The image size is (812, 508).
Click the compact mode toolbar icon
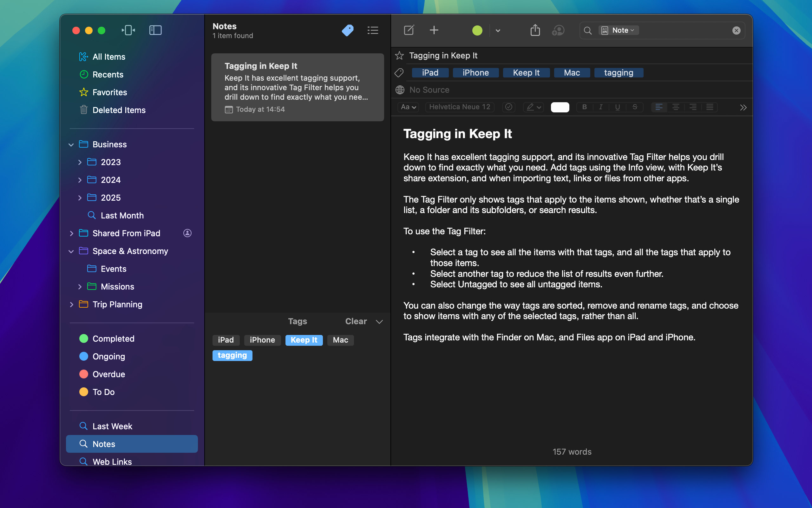tap(128, 30)
